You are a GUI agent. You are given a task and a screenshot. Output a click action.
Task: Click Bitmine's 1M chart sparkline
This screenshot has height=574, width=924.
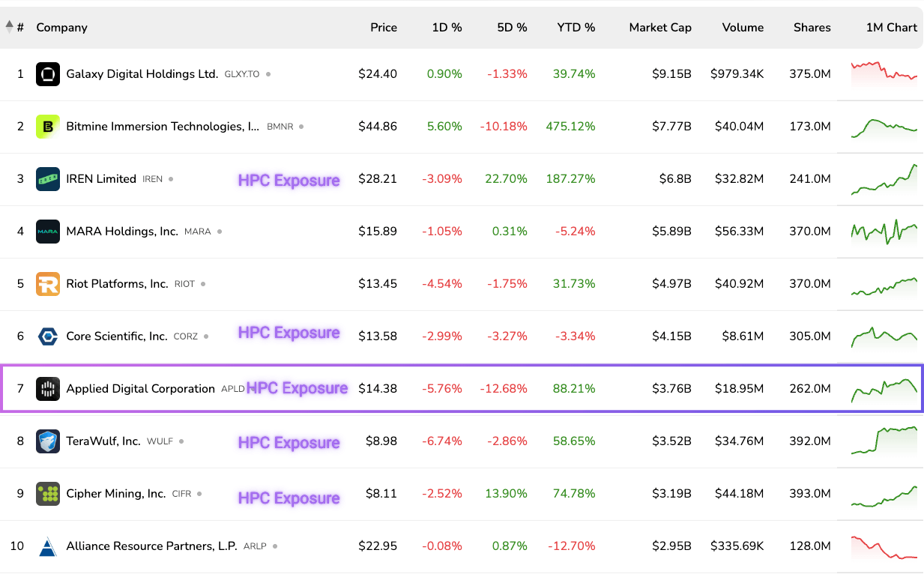pyautogui.click(x=883, y=126)
